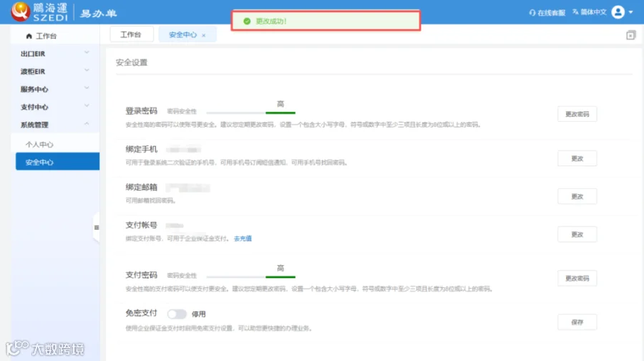The height and width of the screenshot is (361, 644).
Task: Click the 易办单 title text
Action: point(99,14)
